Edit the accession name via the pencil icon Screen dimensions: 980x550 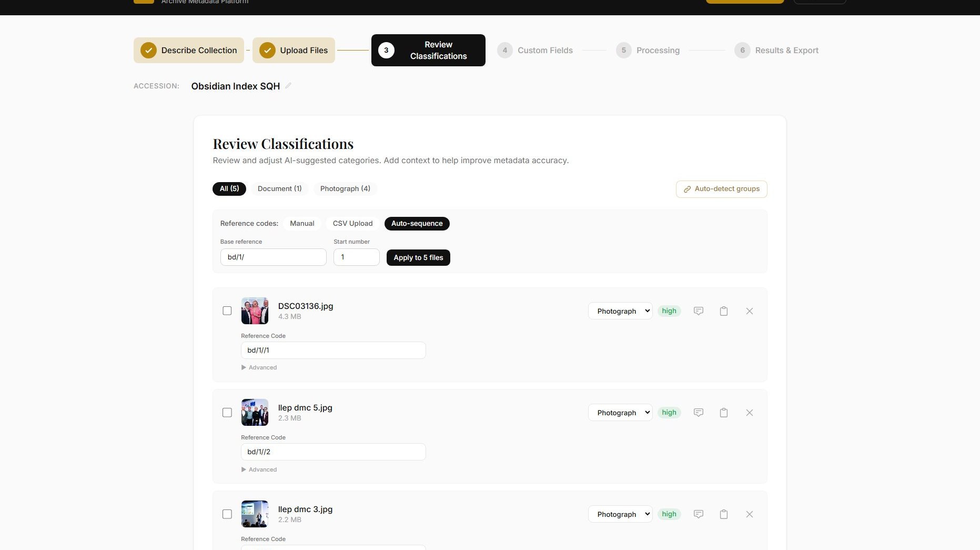[x=288, y=86]
